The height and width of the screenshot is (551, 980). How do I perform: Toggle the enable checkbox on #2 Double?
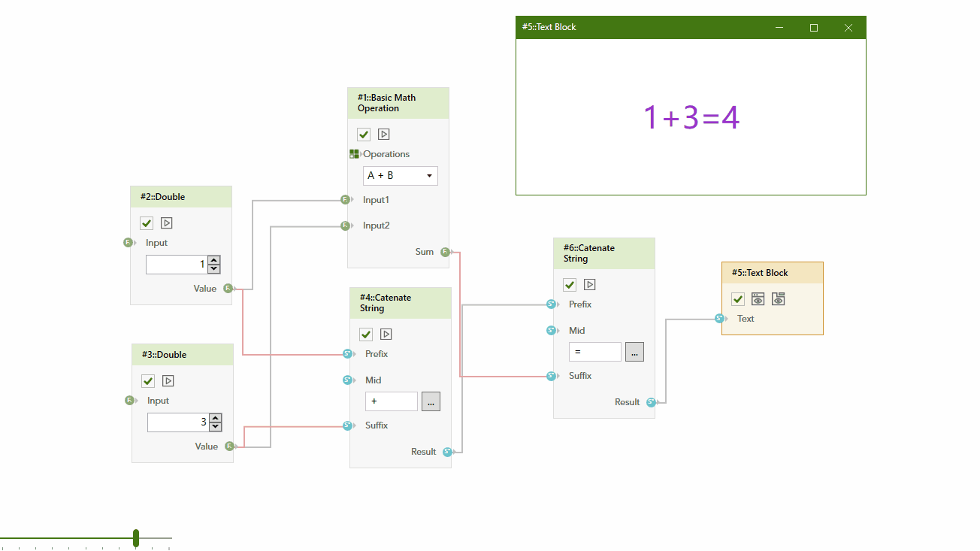147,223
